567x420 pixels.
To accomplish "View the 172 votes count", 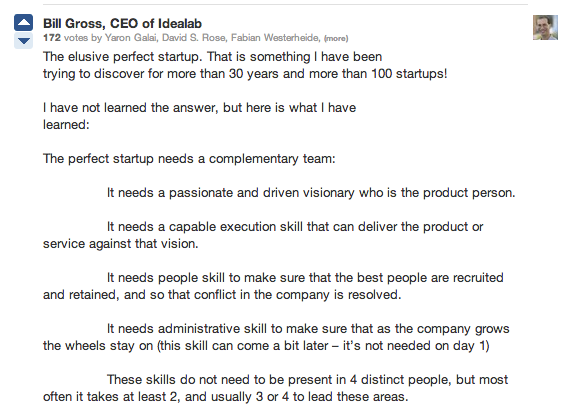I will click(x=65, y=38).
